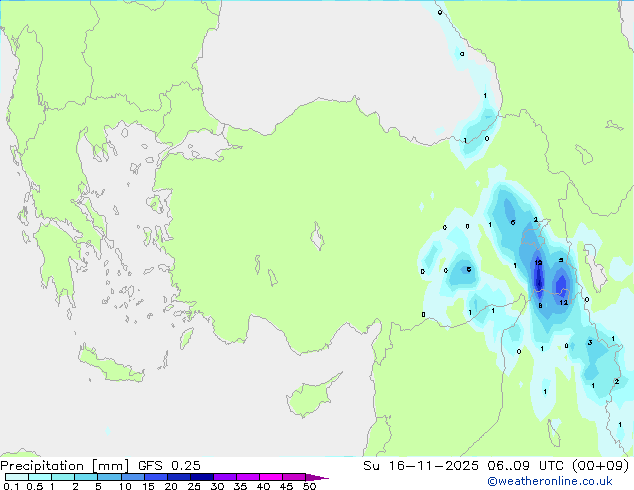Screen dimensions: 634x490
Task: Click the map precipitation value "8"
Action: pos(540,306)
